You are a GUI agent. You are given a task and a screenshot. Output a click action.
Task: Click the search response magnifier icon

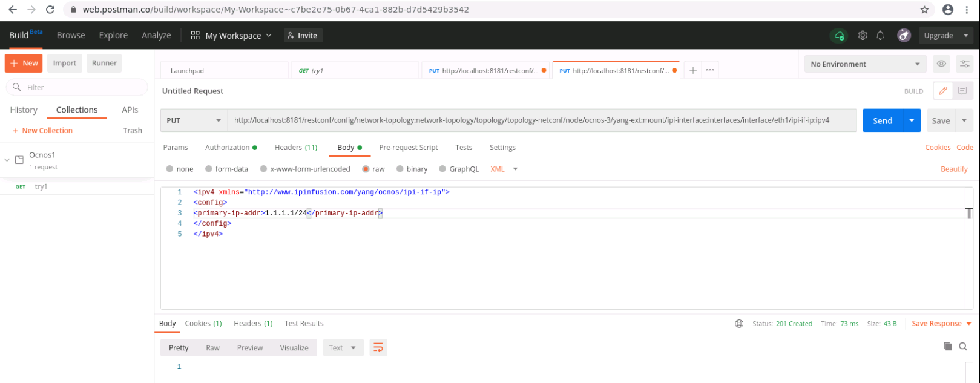coord(963,347)
